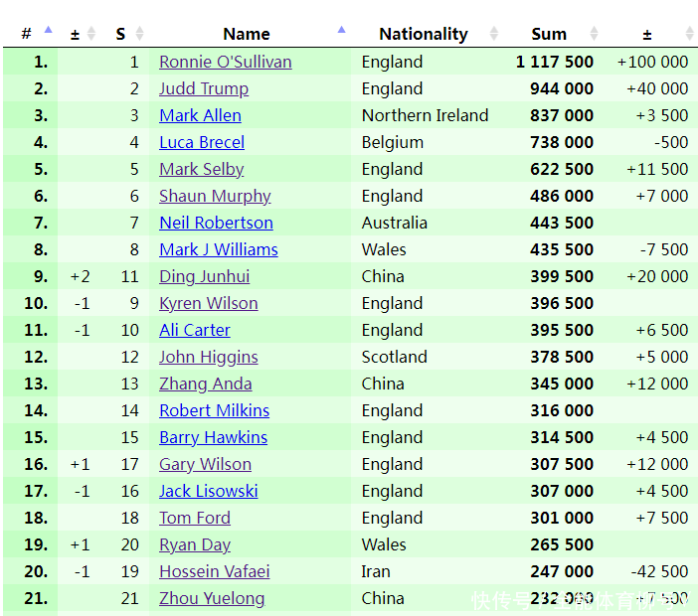
Task: Click the Nationality column header
Action: point(423,34)
